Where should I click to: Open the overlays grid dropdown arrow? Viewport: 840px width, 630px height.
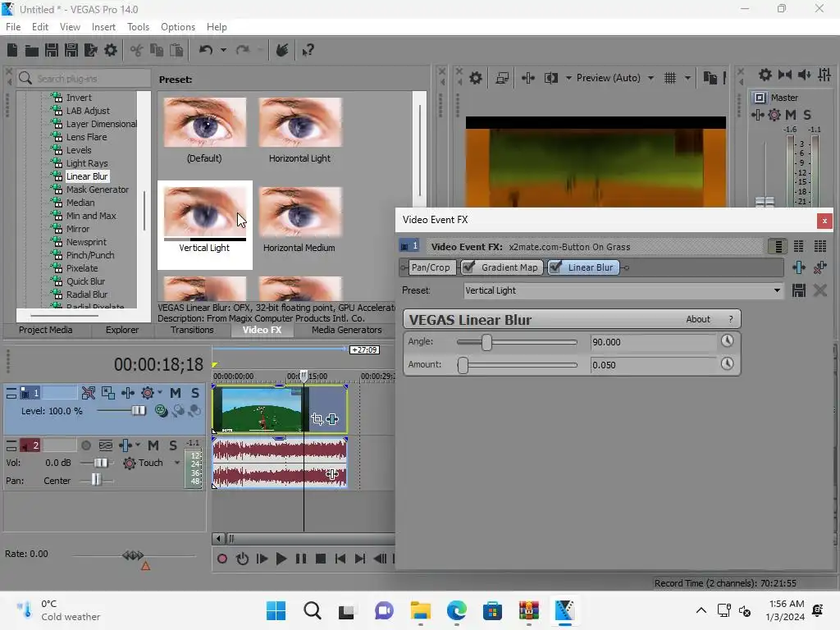[687, 78]
